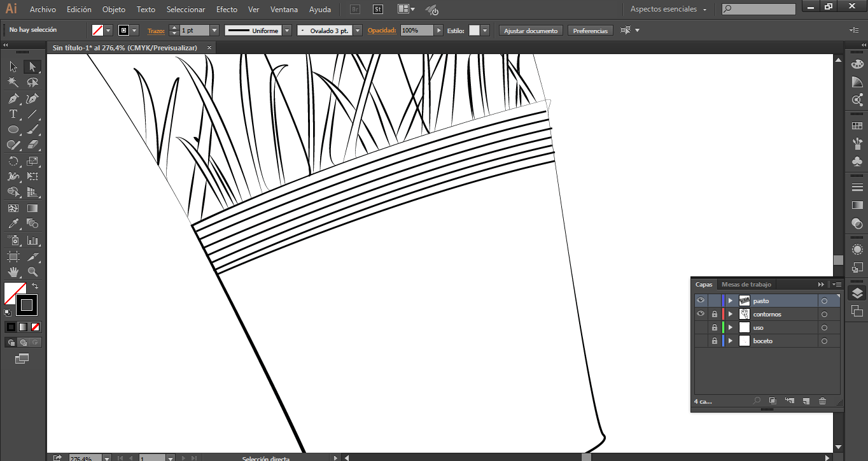
Task: Select the Type tool
Action: (x=13, y=115)
